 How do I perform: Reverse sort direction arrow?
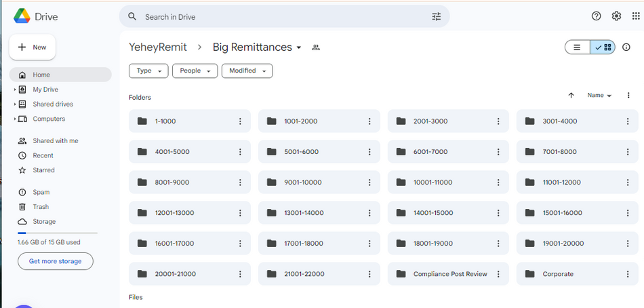571,96
